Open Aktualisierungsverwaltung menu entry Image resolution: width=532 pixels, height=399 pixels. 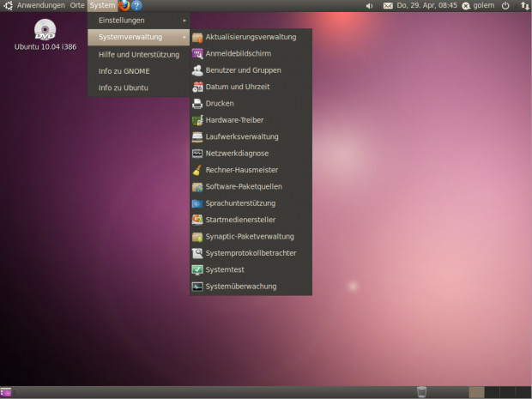point(251,38)
